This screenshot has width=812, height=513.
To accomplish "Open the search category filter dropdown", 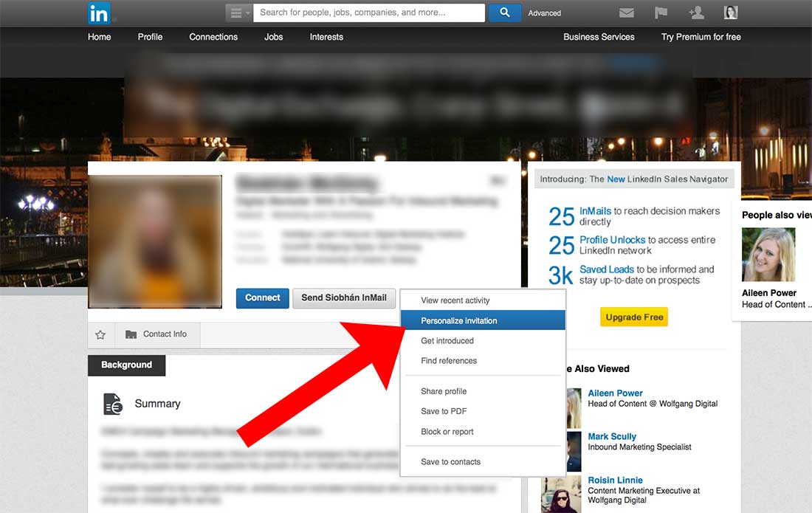I will (x=236, y=12).
